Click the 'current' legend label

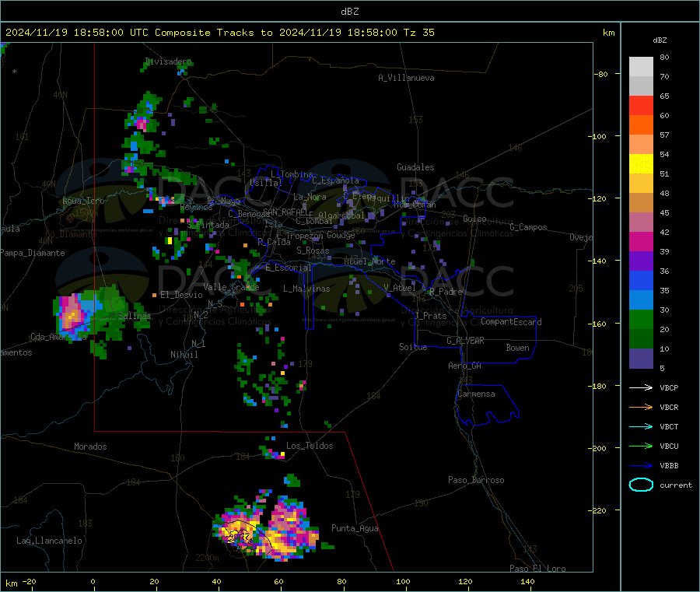[x=676, y=485]
